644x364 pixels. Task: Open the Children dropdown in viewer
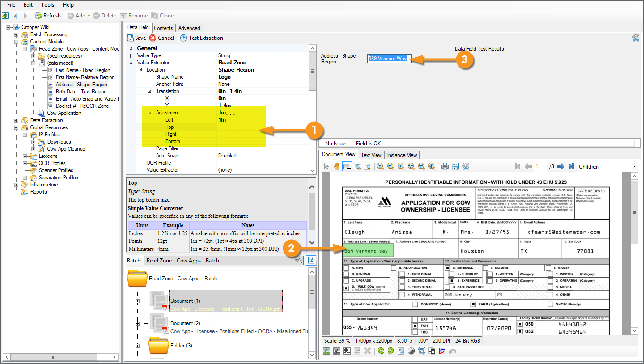click(x=634, y=167)
